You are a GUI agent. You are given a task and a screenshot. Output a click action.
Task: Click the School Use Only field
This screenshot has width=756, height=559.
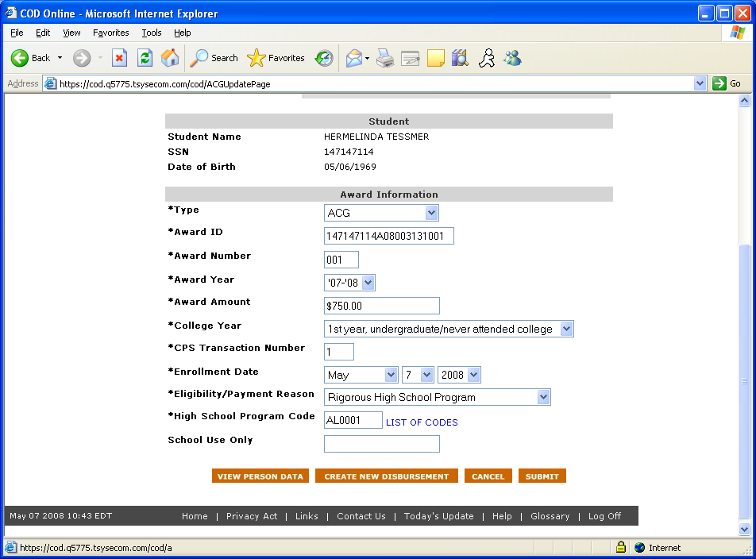pyautogui.click(x=381, y=444)
